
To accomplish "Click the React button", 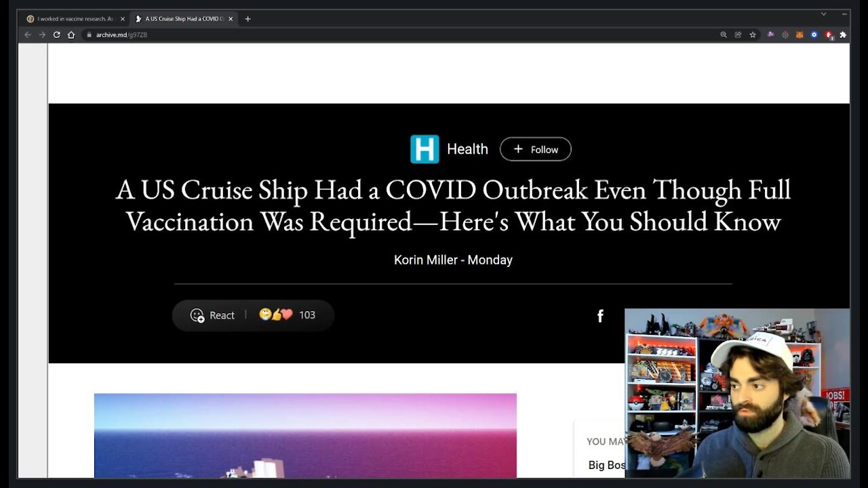I will click(212, 315).
